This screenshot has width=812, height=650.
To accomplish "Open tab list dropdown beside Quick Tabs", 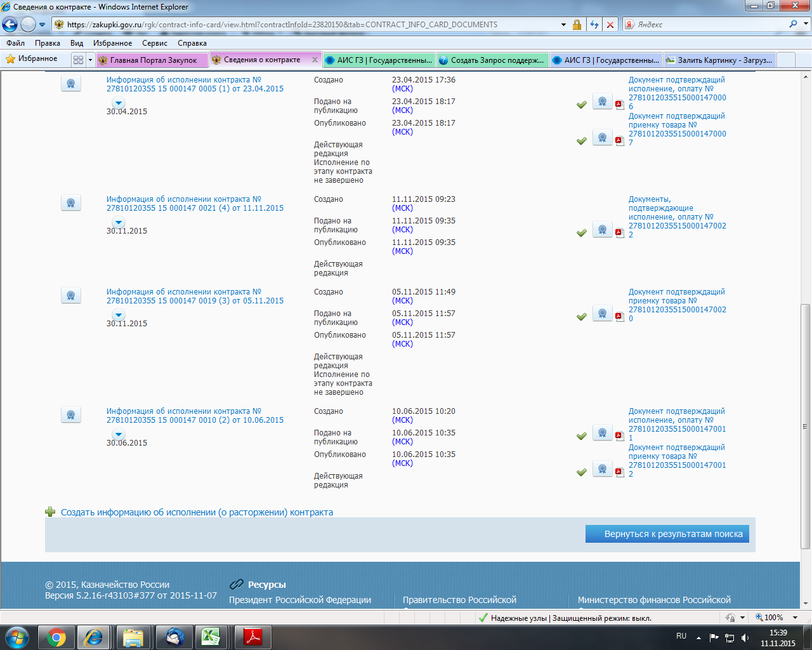I will (x=90, y=60).
